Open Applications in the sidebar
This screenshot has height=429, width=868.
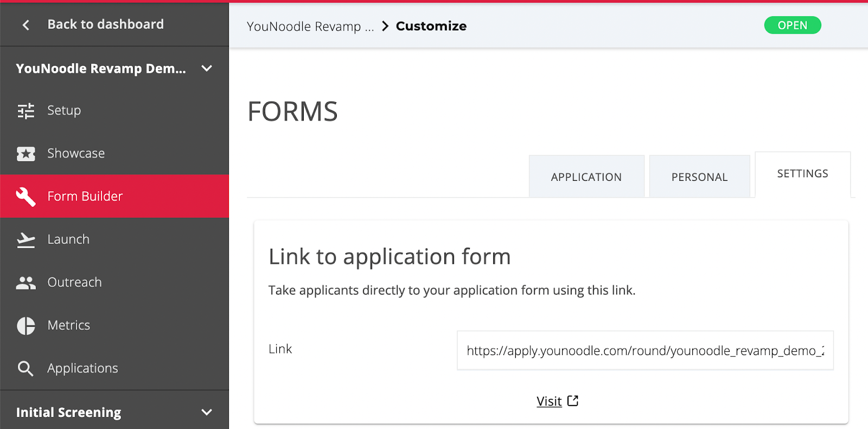click(114, 368)
